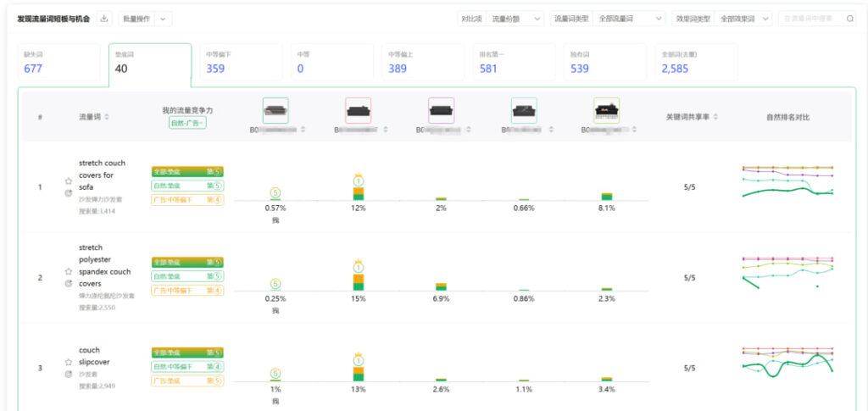The height and width of the screenshot is (411, 868).
Task: Toggle the 广告:中等偏下 tag in row 2
Action: point(187,291)
